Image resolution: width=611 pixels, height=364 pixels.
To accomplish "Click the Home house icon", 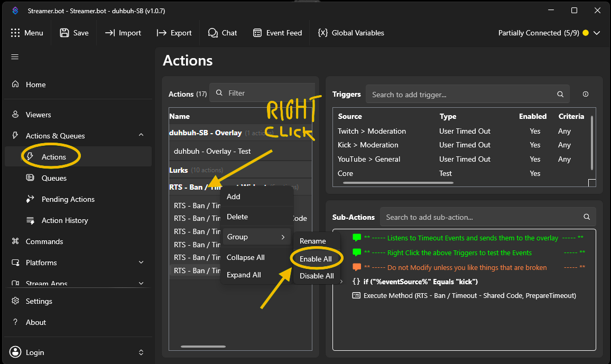I will pos(15,84).
